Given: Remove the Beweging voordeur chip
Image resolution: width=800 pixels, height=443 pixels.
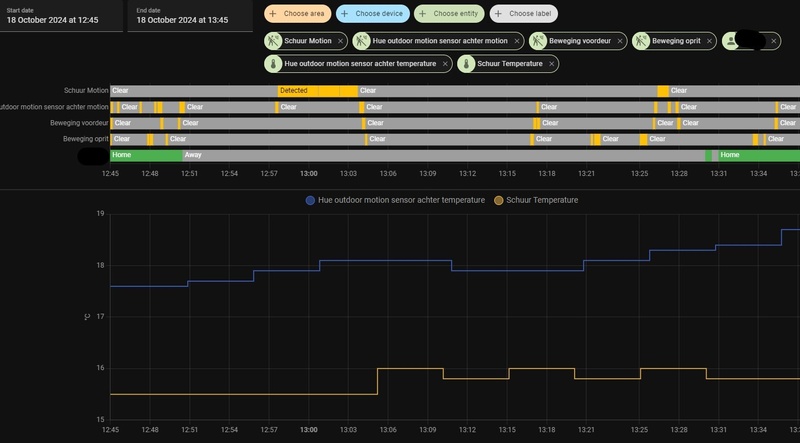Looking at the screenshot, I should (620, 41).
